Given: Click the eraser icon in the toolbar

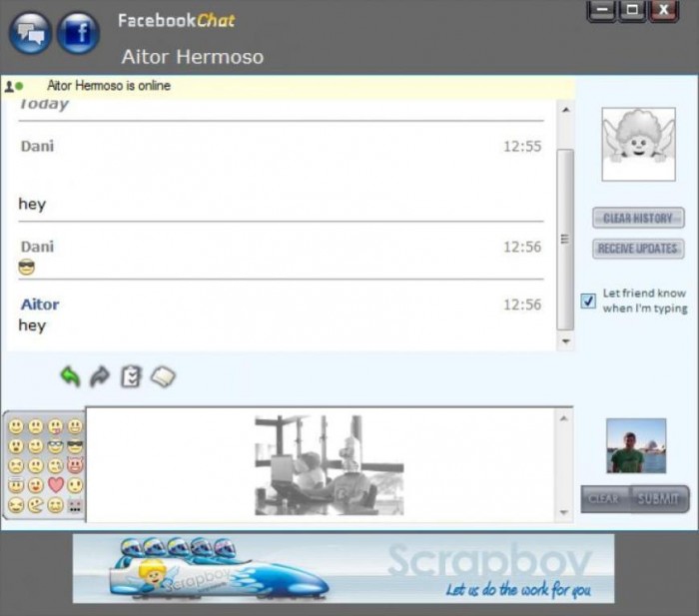Looking at the screenshot, I should coord(163,377).
